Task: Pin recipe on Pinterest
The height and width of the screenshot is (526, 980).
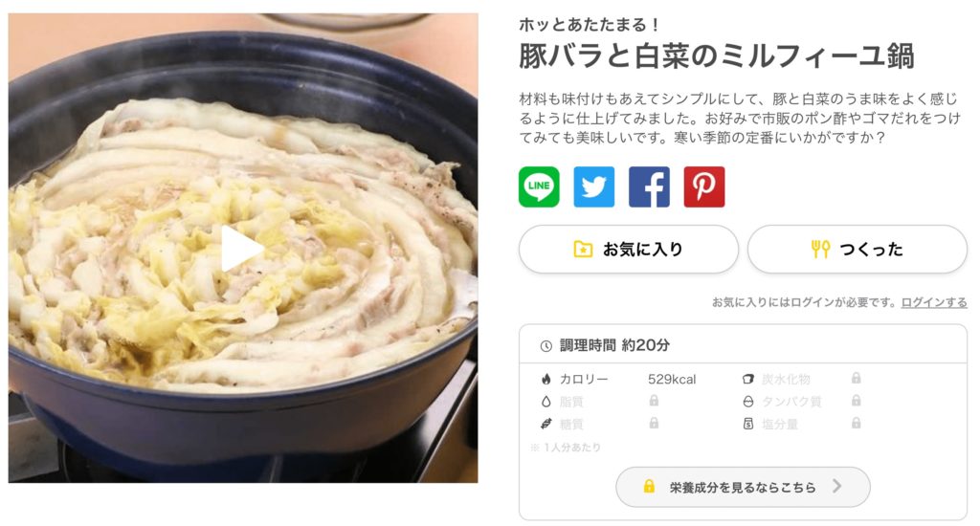Action: (x=703, y=186)
